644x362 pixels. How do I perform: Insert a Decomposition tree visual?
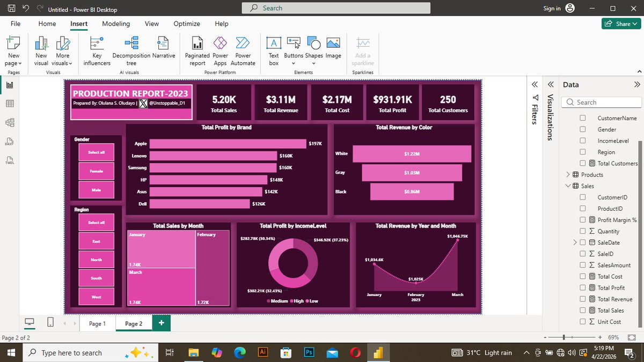(x=131, y=51)
